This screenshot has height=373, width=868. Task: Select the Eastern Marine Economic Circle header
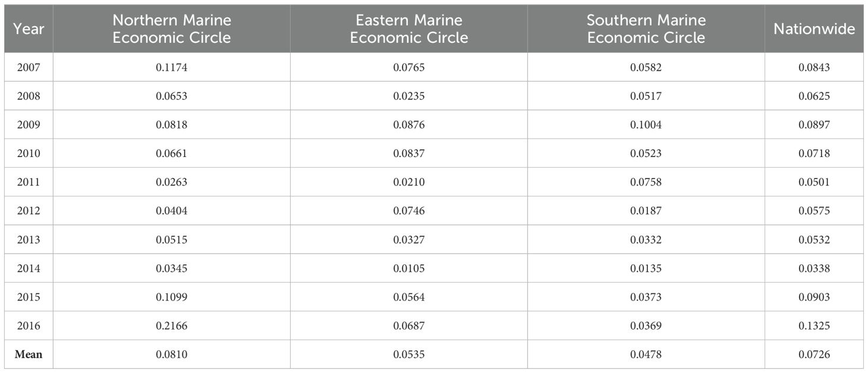click(x=409, y=29)
